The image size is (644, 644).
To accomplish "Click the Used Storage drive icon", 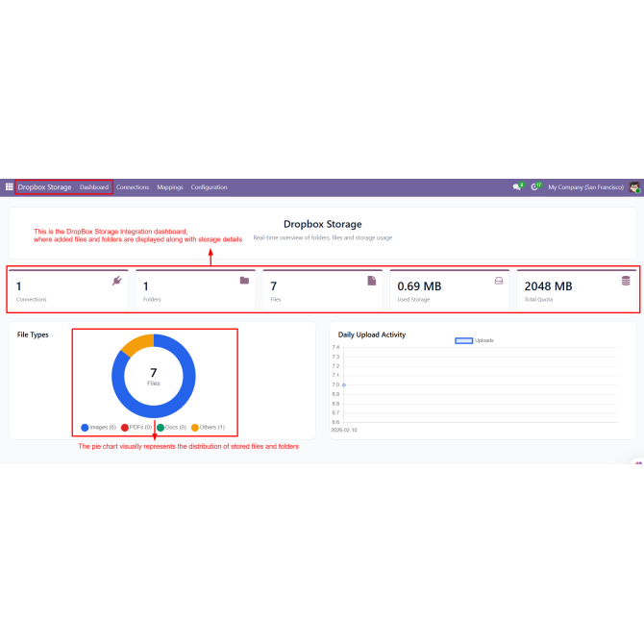I will 499,281.
